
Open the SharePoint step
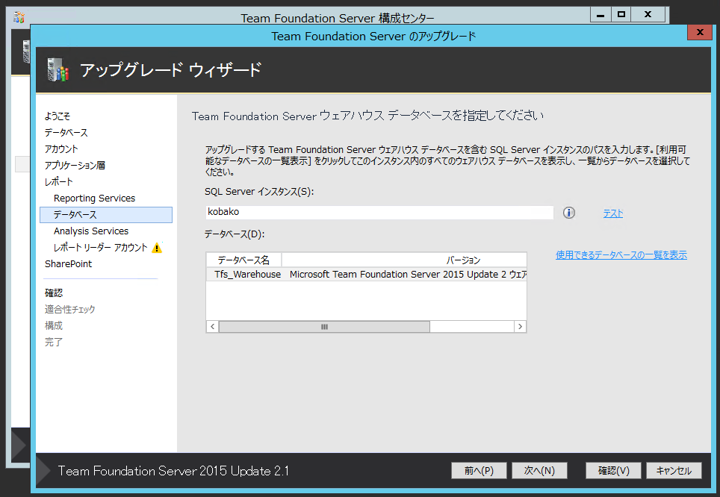point(68,264)
